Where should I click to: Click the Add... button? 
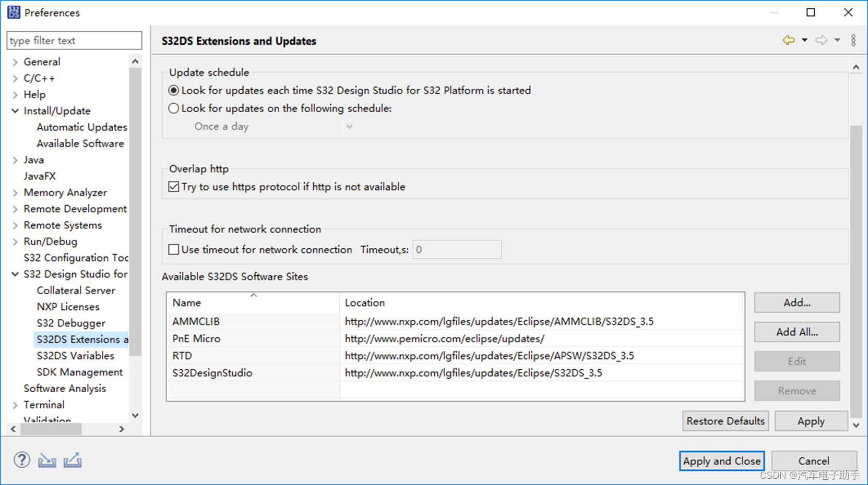797,302
